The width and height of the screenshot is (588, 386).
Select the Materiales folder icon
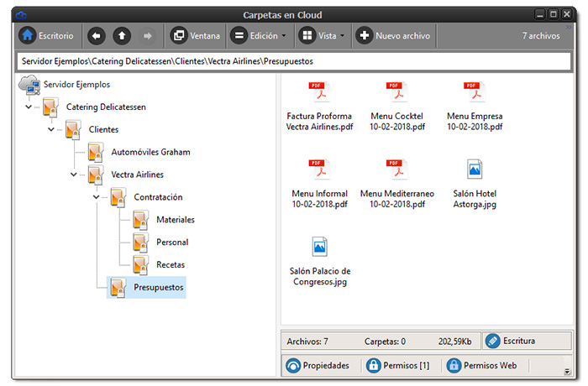click(140, 220)
